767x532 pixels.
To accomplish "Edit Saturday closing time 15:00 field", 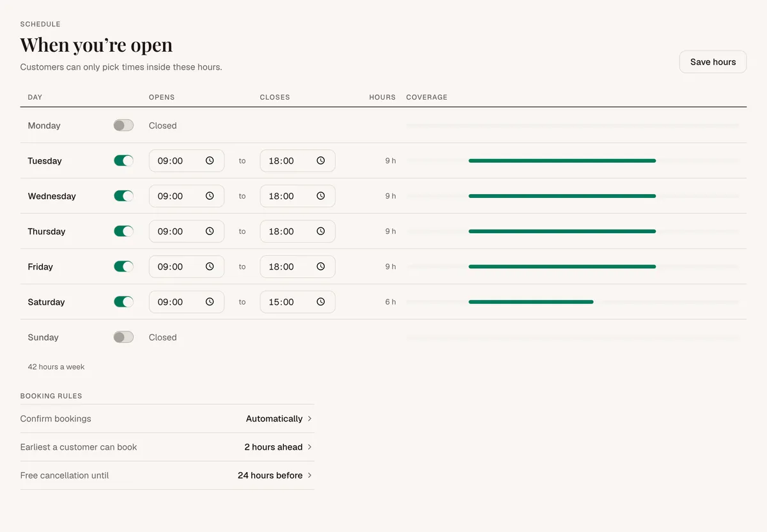I will [x=298, y=302].
